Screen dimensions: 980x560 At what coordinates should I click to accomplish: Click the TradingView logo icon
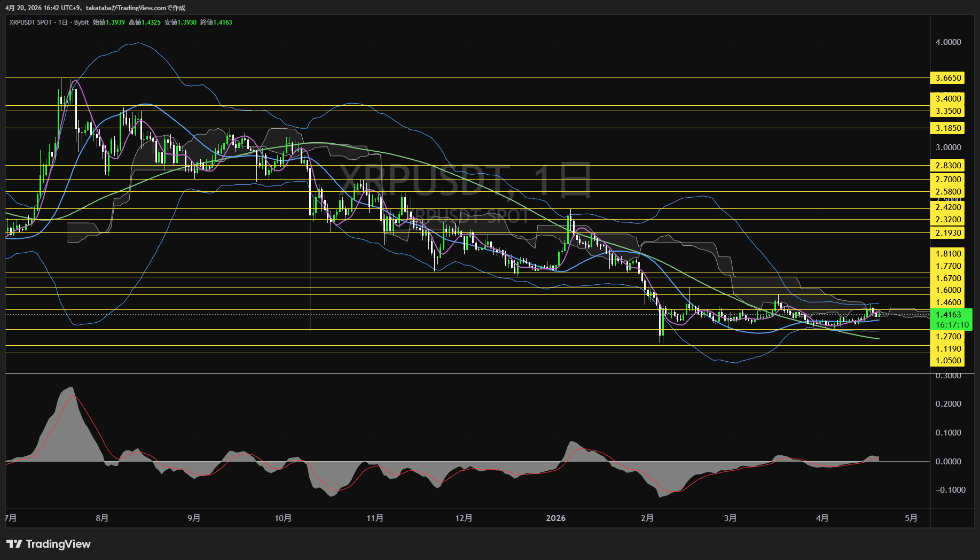click(14, 544)
